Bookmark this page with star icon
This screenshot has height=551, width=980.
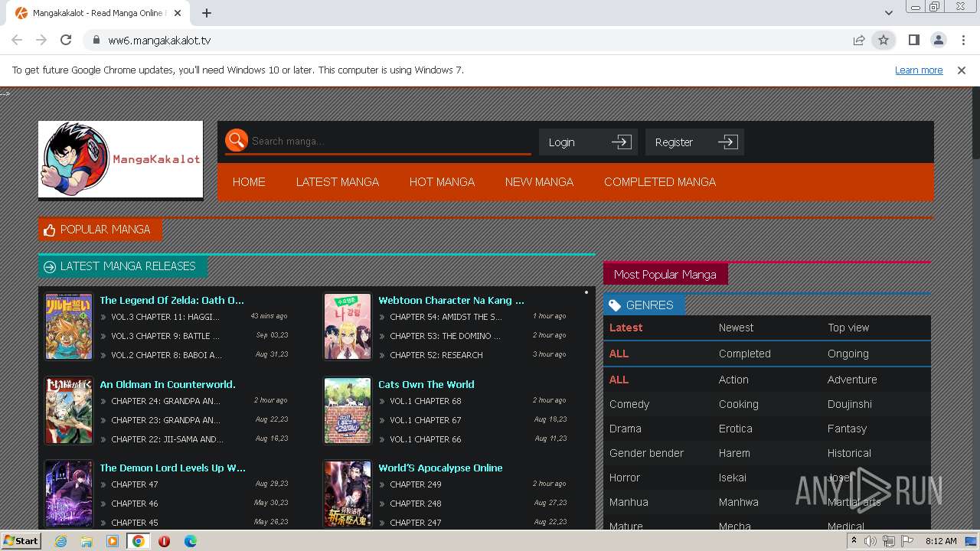(884, 40)
